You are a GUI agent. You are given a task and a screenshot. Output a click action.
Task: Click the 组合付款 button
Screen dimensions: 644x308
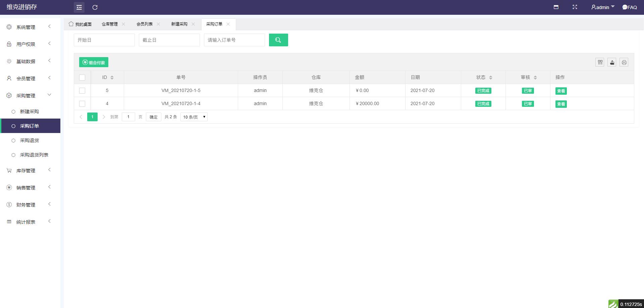(x=94, y=62)
